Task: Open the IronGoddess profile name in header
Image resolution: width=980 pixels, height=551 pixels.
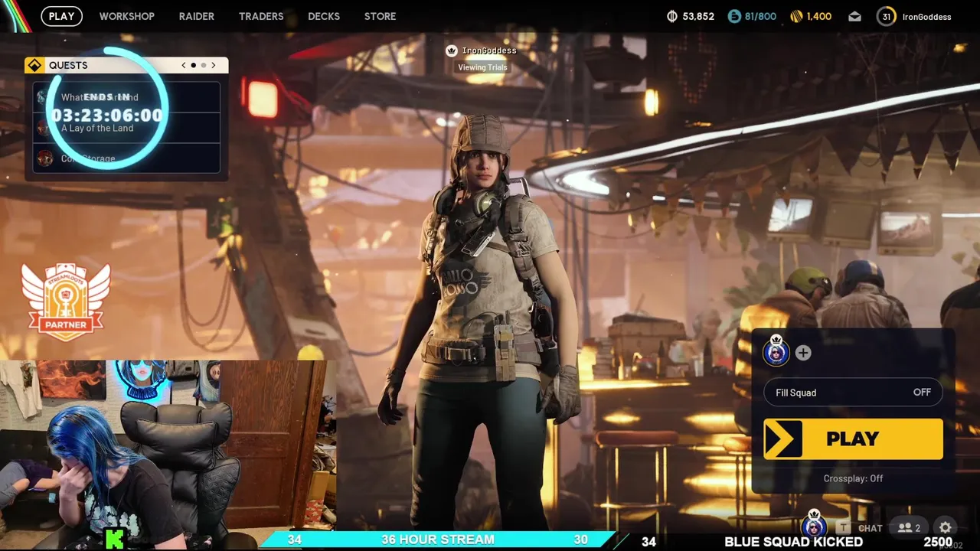Action: point(926,17)
